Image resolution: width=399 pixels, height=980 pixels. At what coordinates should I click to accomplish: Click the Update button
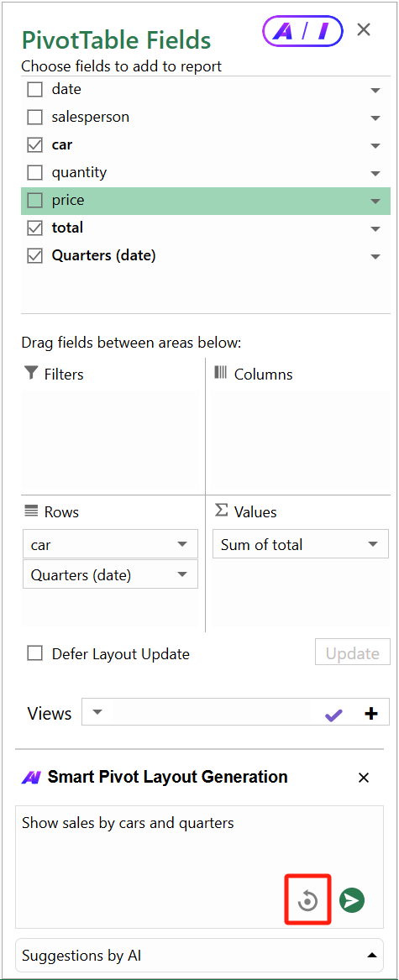click(353, 653)
